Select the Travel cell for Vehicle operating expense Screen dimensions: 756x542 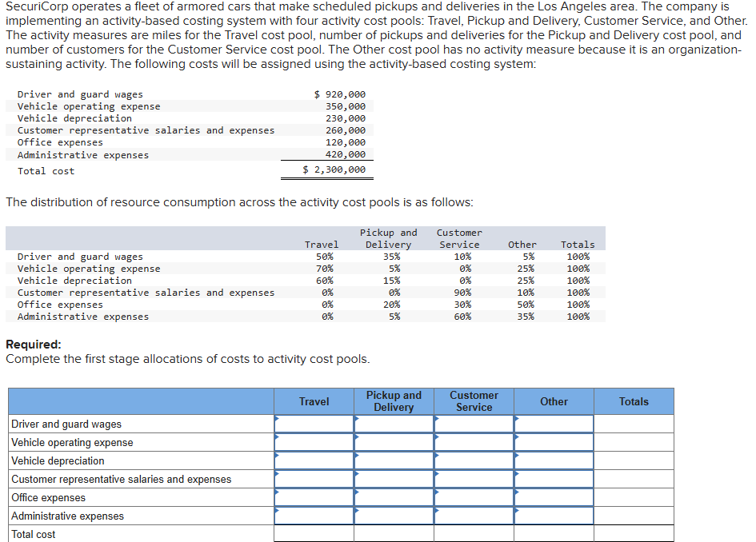click(314, 442)
